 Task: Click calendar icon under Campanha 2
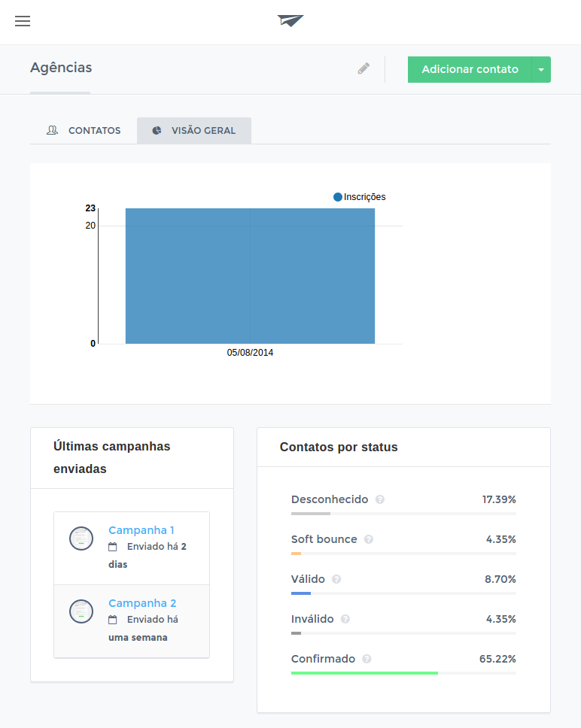[x=112, y=620]
